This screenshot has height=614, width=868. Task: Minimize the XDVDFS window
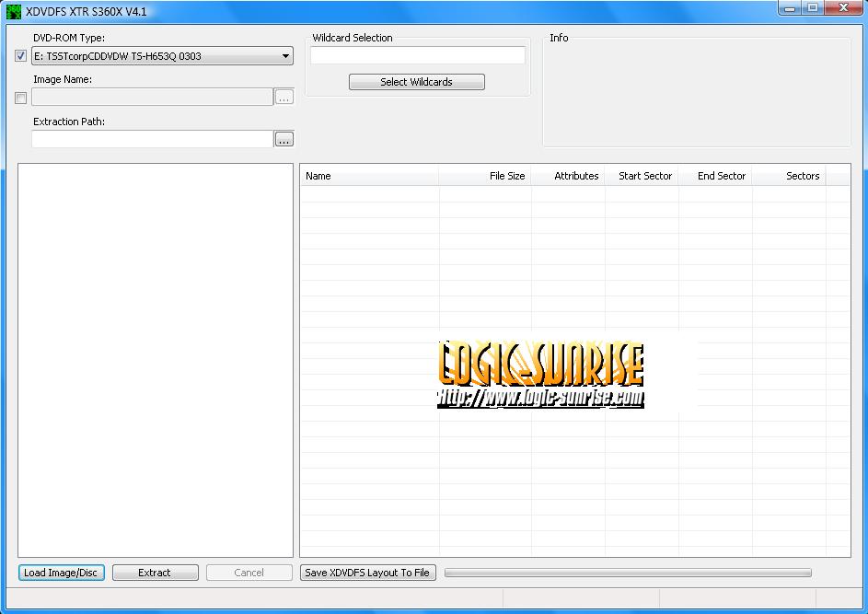click(x=790, y=7)
